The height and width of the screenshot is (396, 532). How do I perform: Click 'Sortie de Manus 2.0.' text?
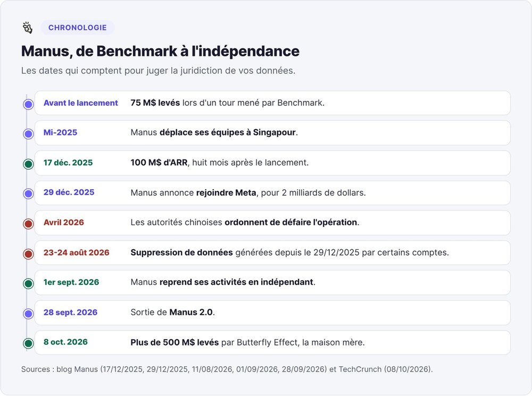tap(173, 312)
